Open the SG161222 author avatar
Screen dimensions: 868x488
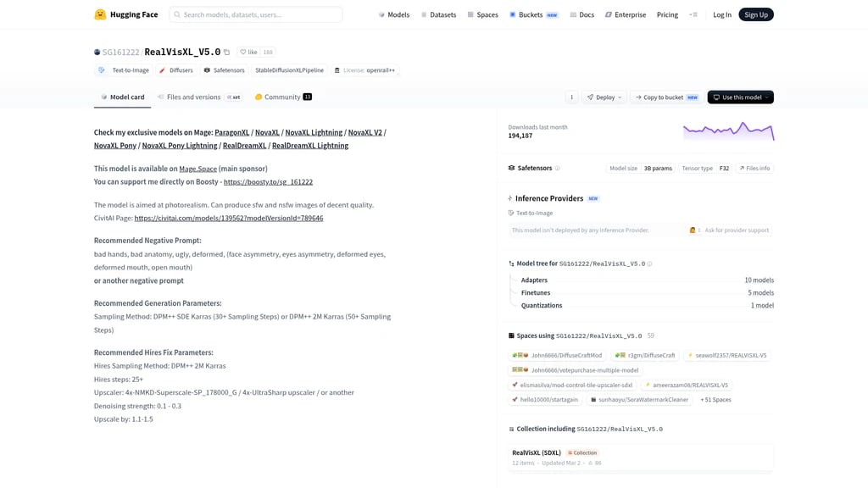point(97,52)
